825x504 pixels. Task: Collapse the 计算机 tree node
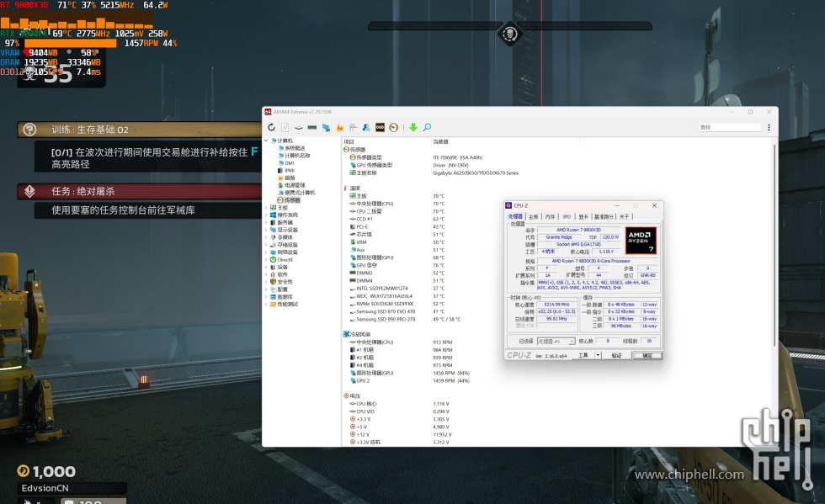[266, 141]
